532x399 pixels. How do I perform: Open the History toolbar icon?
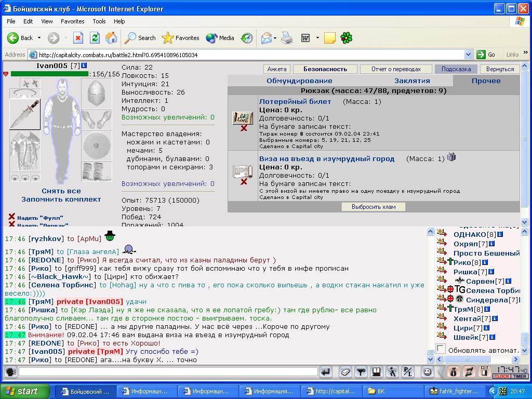point(247,38)
